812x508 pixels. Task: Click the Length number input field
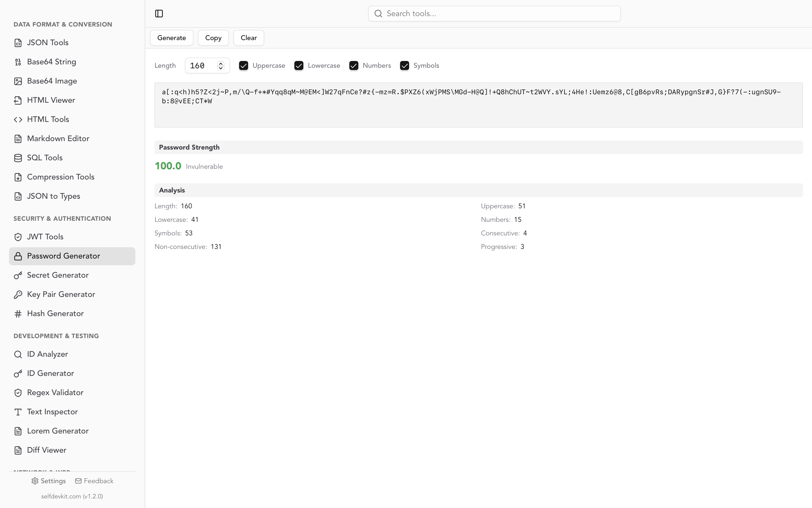(207, 65)
